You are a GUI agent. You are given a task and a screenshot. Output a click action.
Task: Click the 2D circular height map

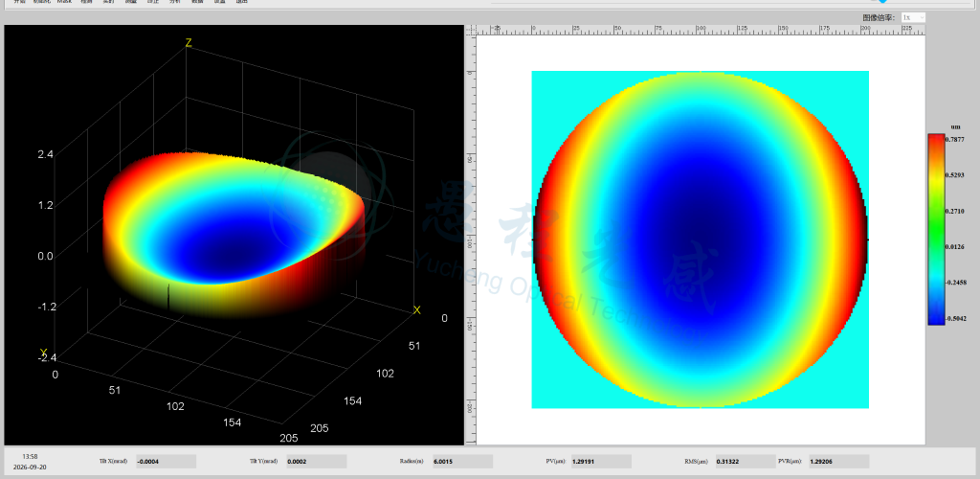click(700, 239)
